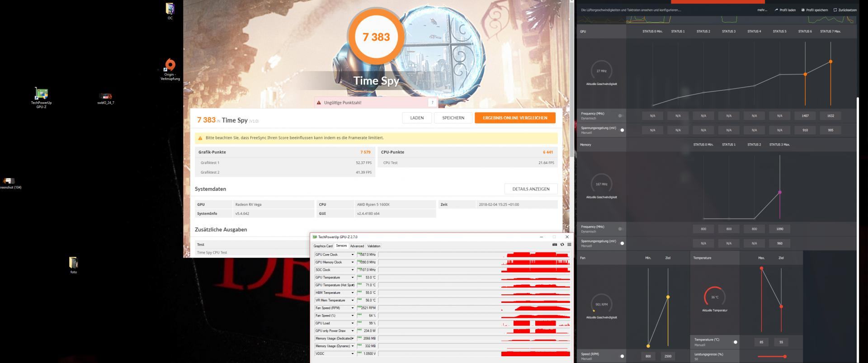This screenshot has width=868, height=363.
Task: Click the Ungültige Punktzahl warning icon
Action: [319, 103]
